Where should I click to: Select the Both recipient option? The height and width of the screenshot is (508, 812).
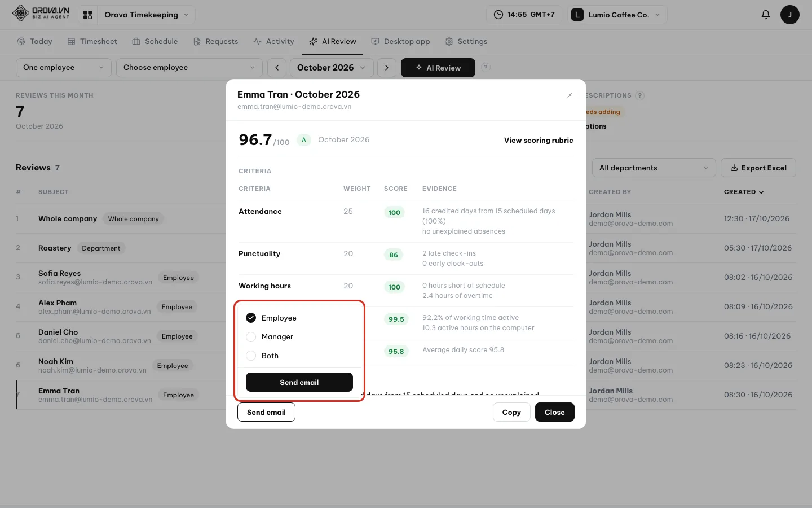click(262, 356)
